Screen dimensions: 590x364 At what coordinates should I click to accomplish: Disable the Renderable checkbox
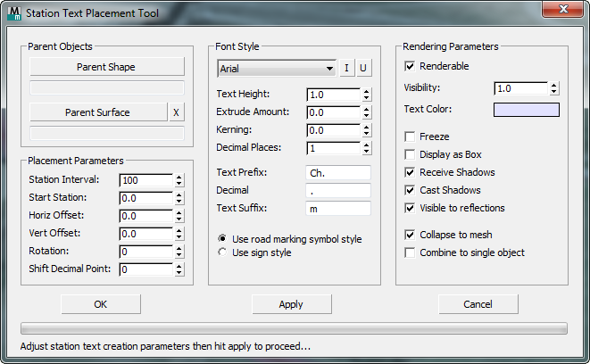pyautogui.click(x=410, y=66)
